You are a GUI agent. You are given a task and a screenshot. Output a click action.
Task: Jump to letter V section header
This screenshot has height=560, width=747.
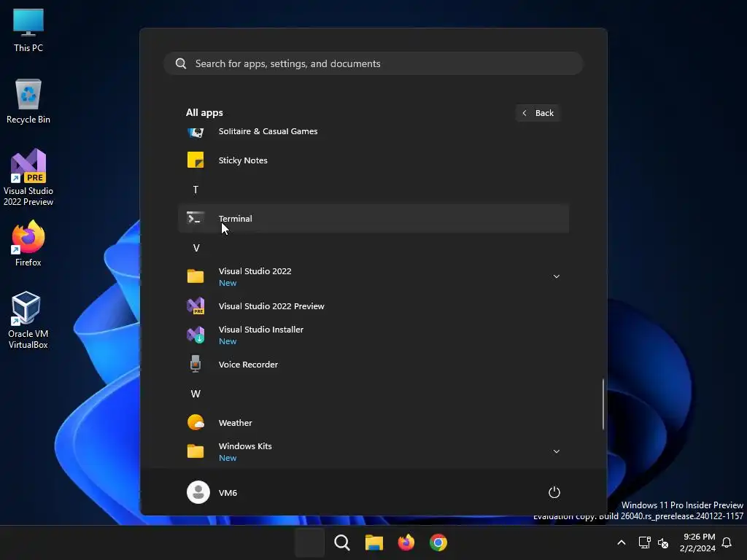(x=196, y=248)
